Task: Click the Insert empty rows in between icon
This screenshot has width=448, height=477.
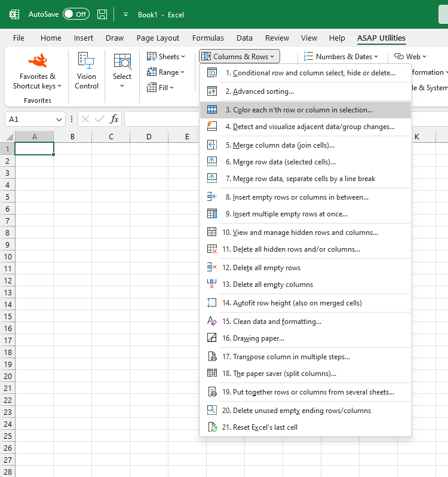Action: [212, 197]
